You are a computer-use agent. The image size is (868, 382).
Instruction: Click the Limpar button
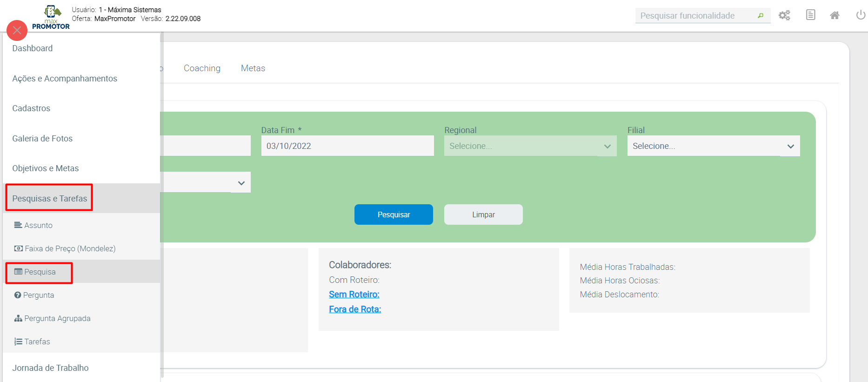pyautogui.click(x=483, y=214)
